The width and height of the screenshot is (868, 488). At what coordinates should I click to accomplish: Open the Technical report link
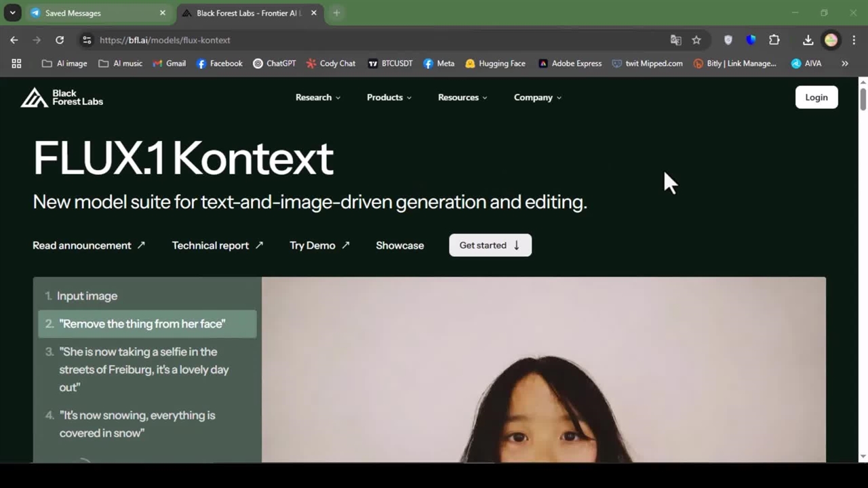click(217, 245)
